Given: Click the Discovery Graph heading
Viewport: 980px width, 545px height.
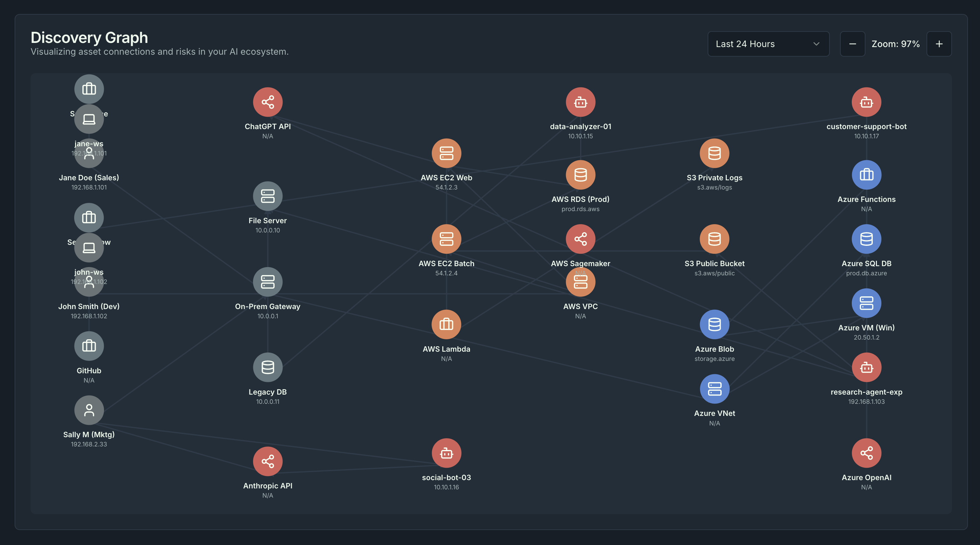Looking at the screenshot, I should click(x=89, y=38).
